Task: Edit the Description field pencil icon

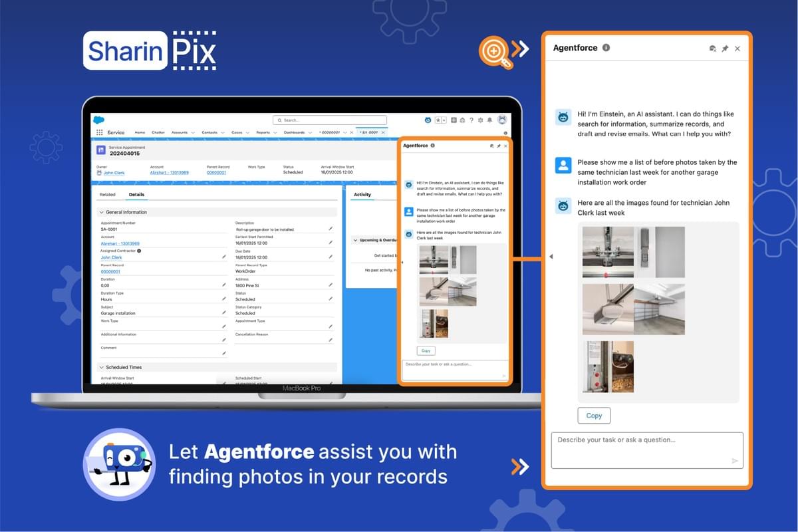Action: [331, 228]
